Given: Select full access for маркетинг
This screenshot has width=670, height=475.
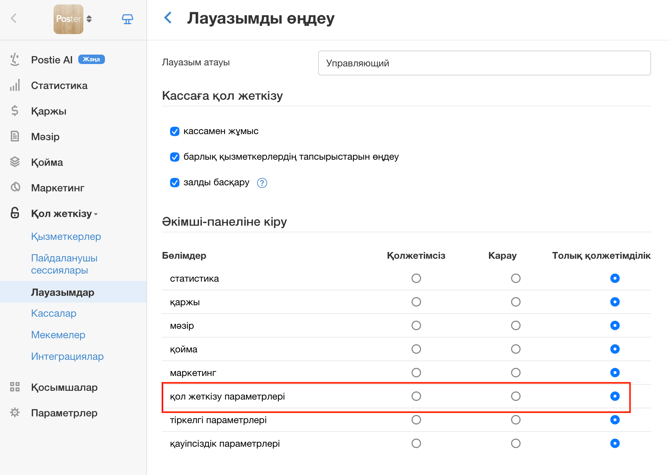Looking at the screenshot, I should pyautogui.click(x=615, y=372).
